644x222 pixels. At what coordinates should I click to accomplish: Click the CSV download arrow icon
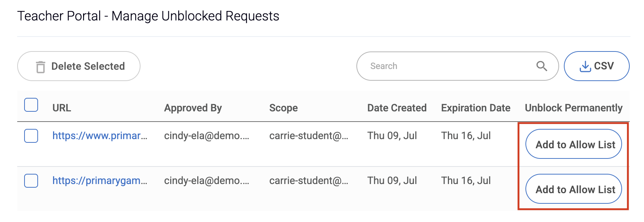pyautogui.click(x=585, y=66)
